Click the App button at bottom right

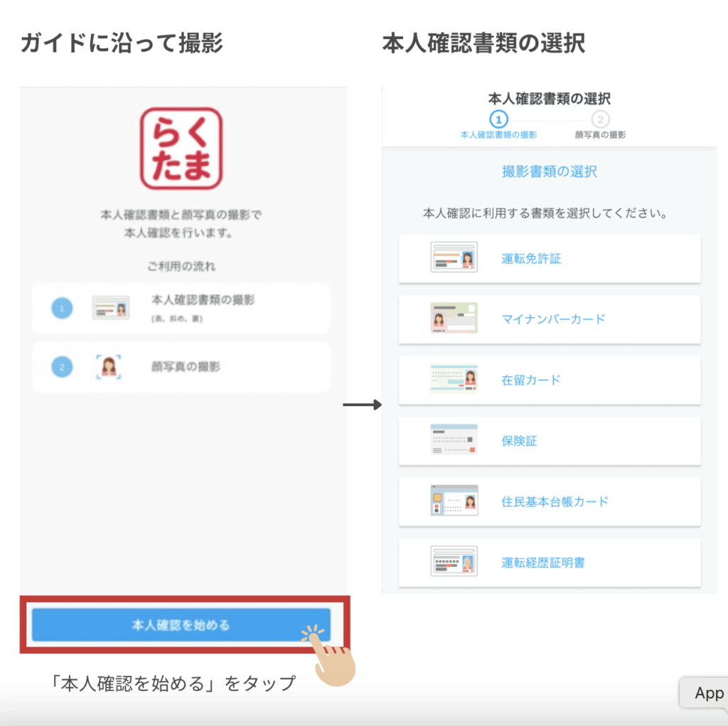coord(707,693)
